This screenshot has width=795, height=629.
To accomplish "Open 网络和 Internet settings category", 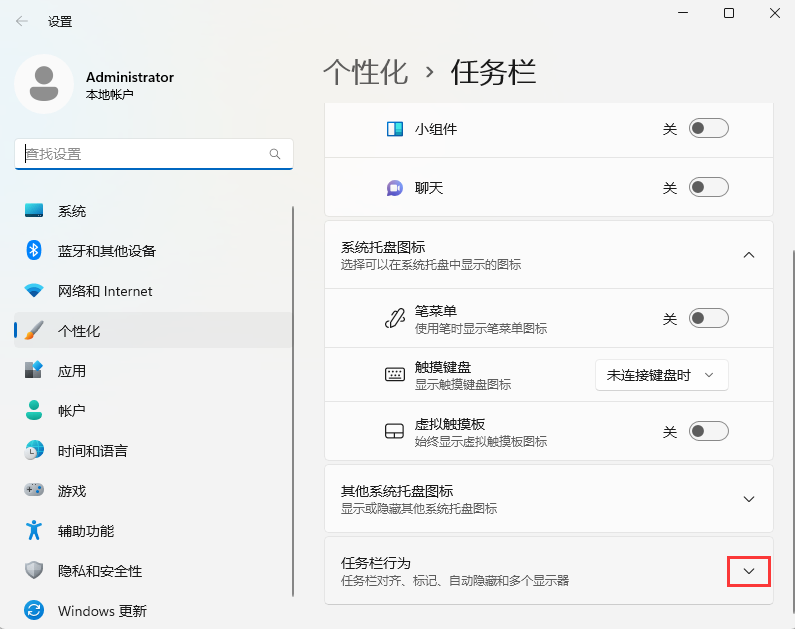I will coord(153,290).
